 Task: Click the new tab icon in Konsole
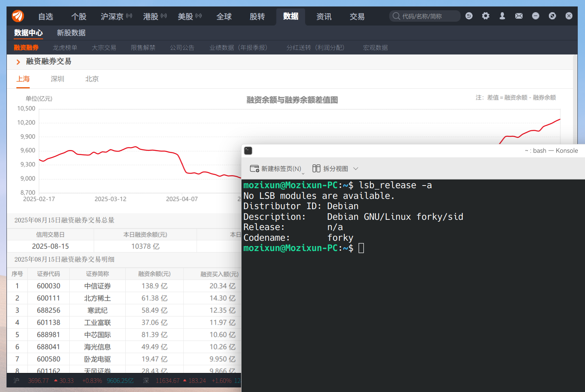click(254, 168)
